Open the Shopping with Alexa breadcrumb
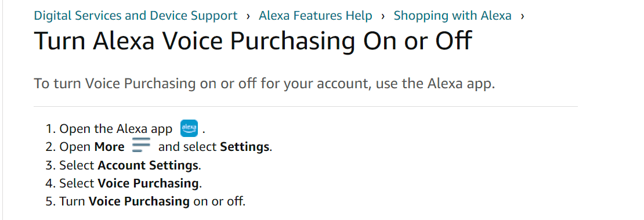Viewport: 644px width, 220px height. (453, 16)
